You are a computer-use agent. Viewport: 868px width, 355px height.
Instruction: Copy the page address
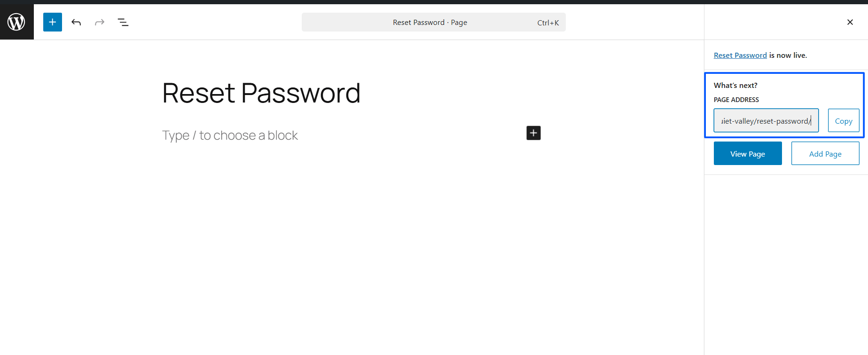click(x=844, y=120)
